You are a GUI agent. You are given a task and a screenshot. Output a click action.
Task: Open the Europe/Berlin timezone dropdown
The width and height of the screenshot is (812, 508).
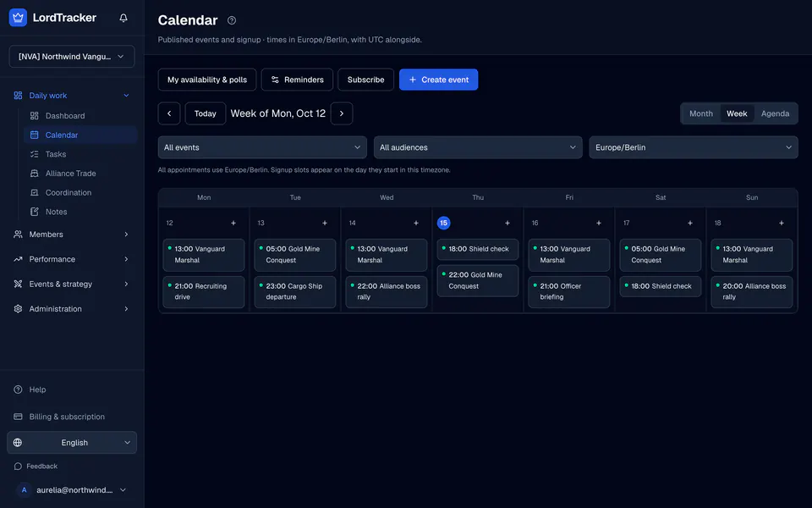(694, 147)
